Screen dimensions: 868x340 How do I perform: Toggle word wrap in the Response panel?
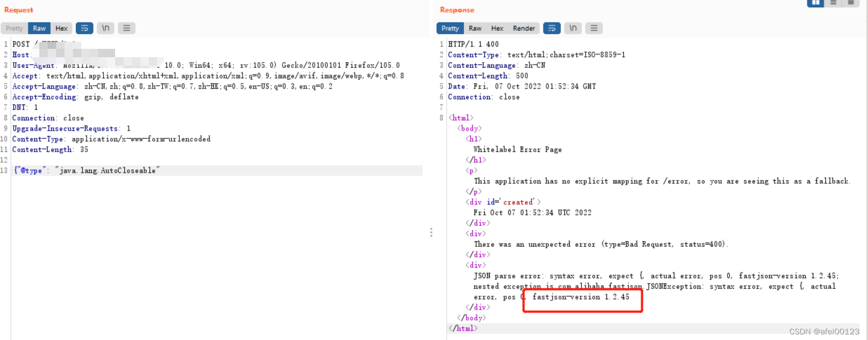[x=551, y=27]
